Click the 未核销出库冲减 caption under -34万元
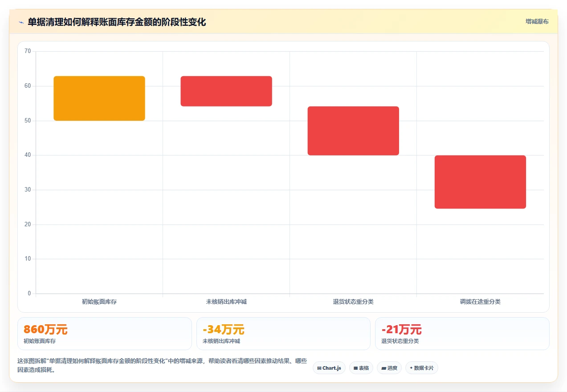The image size is (567, 392). tap(221, 341)
